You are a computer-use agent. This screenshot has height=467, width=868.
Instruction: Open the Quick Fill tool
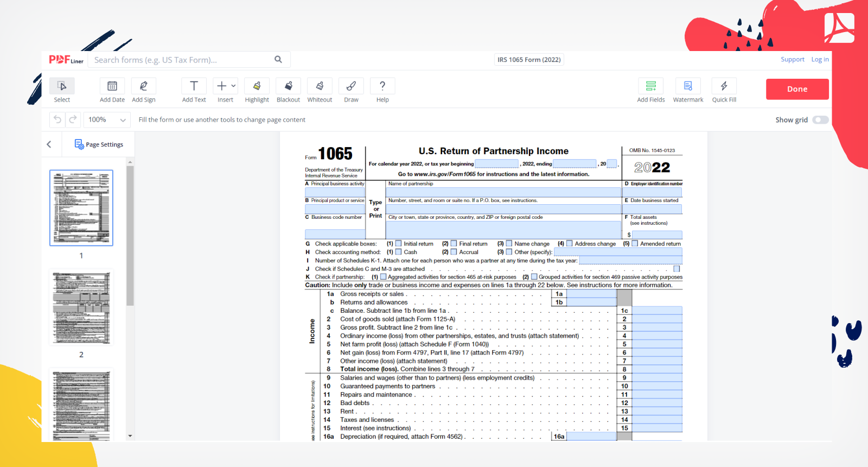(724, 86)
